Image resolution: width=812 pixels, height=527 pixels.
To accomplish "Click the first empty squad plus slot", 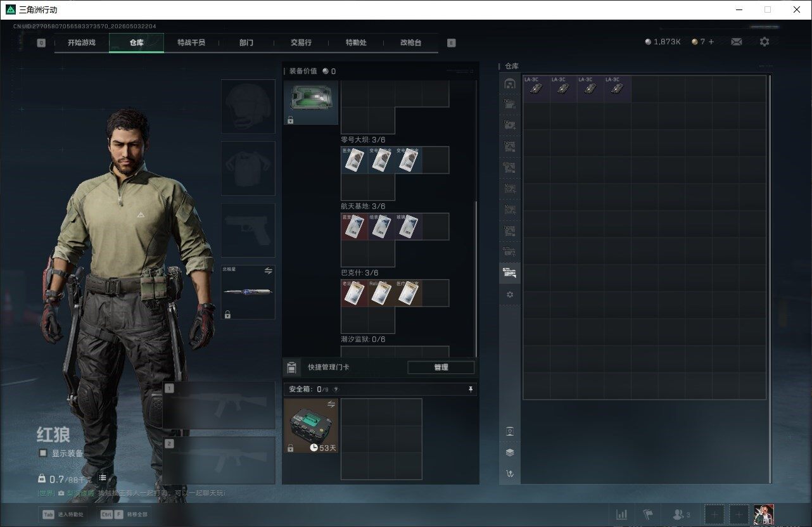I will tap(714, 514).
